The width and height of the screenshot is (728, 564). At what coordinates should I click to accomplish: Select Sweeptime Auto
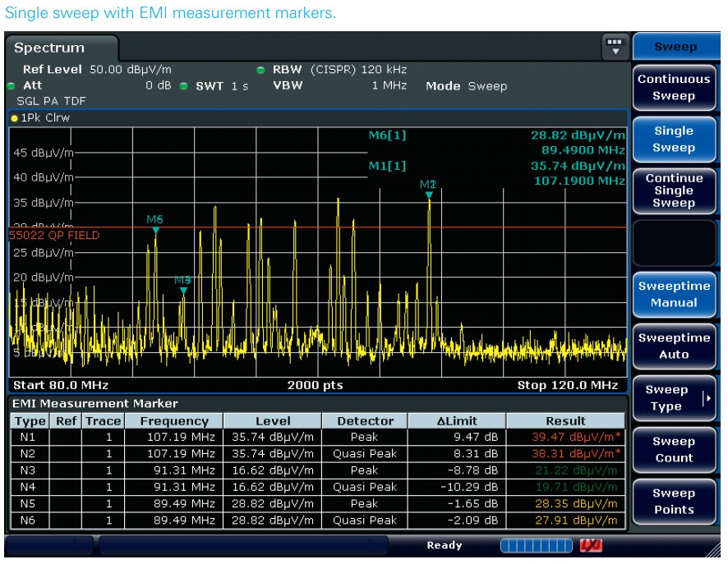tap(674, 346)
